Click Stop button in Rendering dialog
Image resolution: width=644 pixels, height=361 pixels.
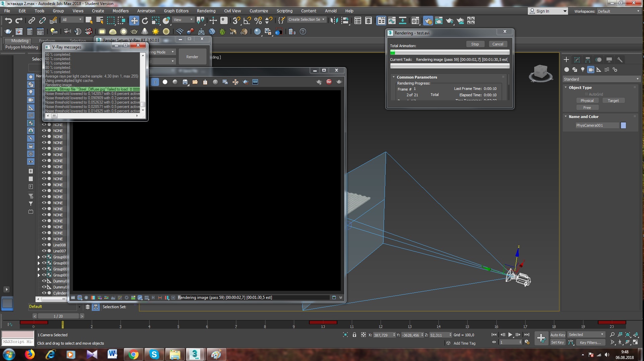click(475, 44)
